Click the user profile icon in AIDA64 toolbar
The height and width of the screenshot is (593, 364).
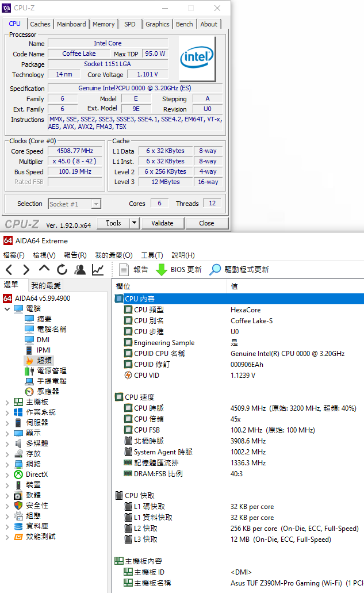tap(80, 270)
